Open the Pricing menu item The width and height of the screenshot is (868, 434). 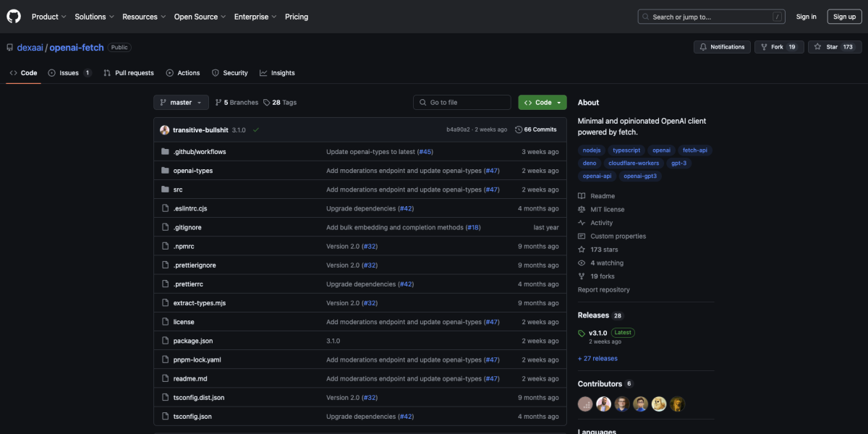point(297,16)
